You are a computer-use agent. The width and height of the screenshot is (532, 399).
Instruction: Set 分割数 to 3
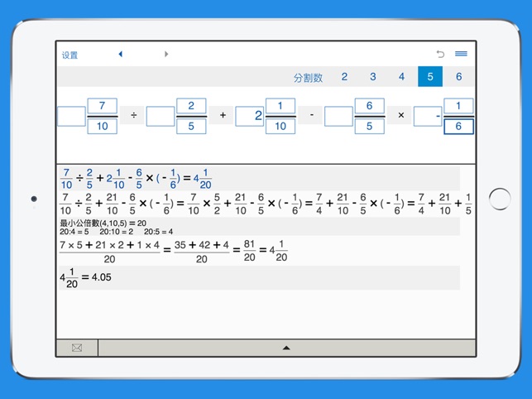373,77
